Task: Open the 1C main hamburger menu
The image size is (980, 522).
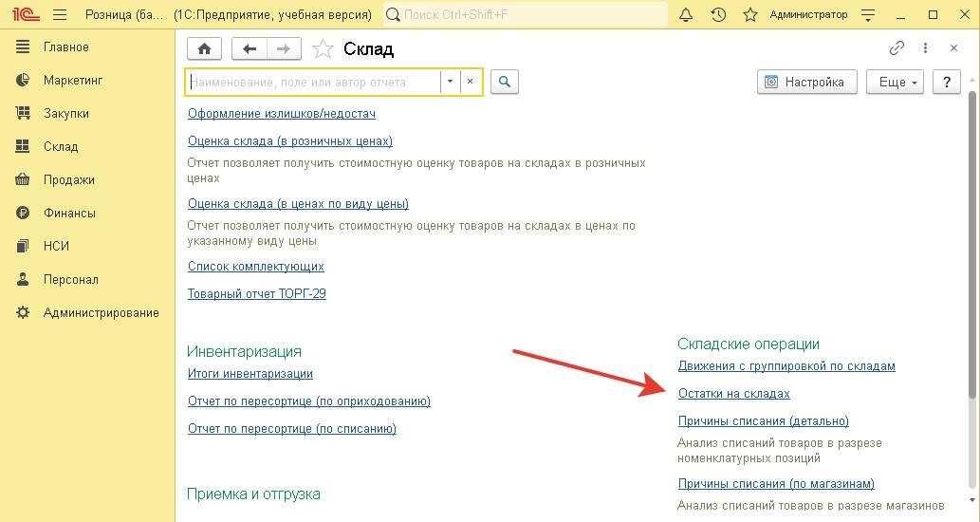Action: 60,14
